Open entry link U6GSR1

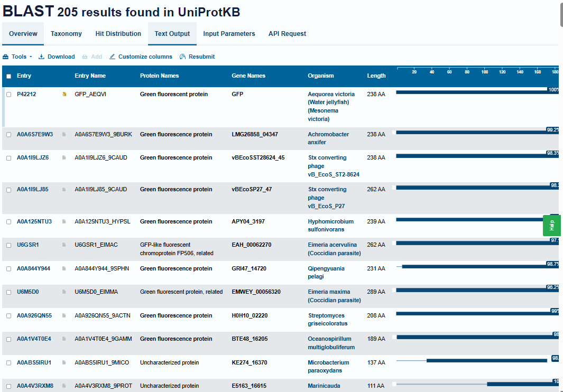[27, 245]
